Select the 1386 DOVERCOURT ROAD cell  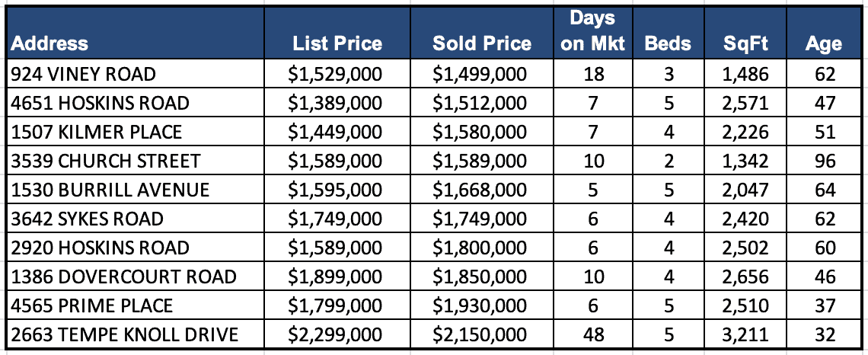pos(124,277)
